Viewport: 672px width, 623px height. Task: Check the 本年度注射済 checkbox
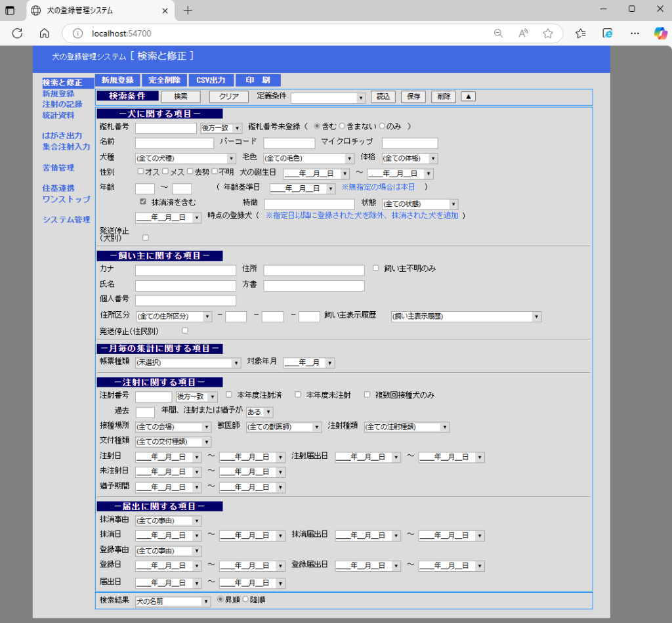coord(229,395)
